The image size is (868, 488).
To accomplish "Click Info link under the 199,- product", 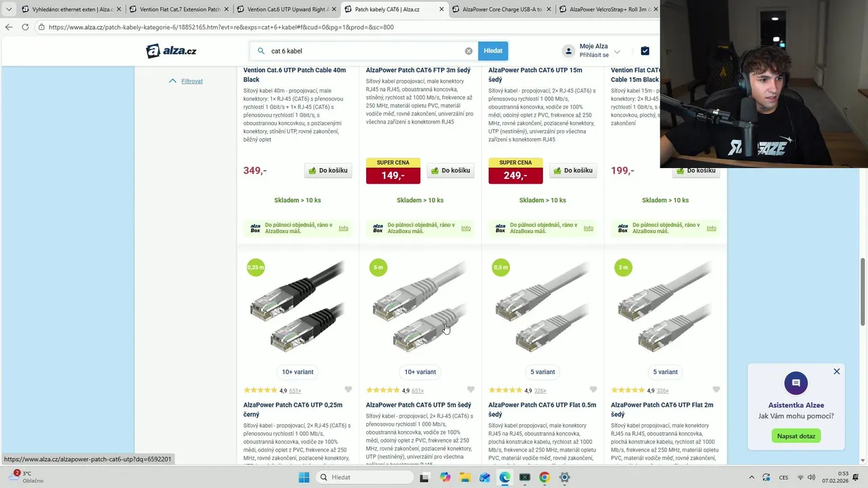I will click(x=711, y=228).
